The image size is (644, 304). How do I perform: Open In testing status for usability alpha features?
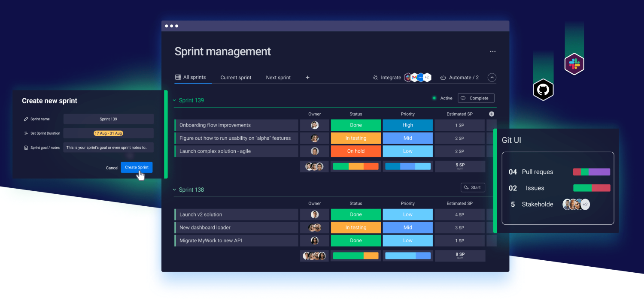pyautogui.click(x=356, y=138)
